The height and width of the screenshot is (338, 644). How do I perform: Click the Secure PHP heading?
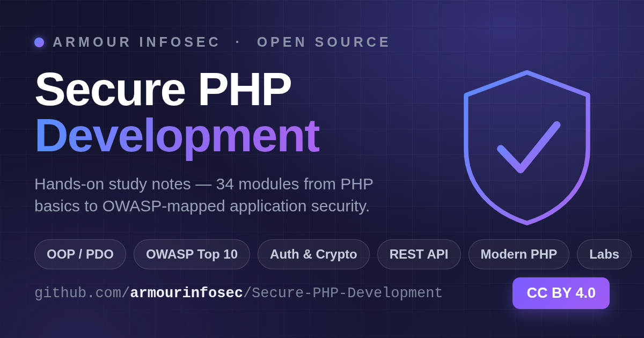coord(163,89)
